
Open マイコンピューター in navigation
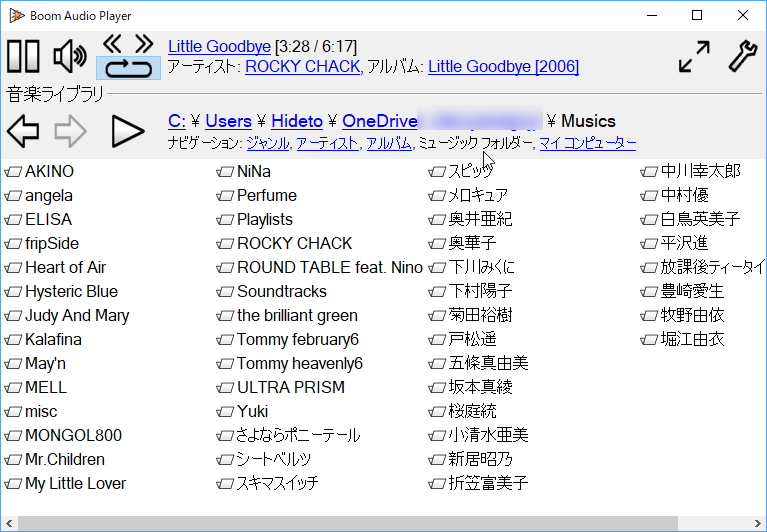coord(587,143)
